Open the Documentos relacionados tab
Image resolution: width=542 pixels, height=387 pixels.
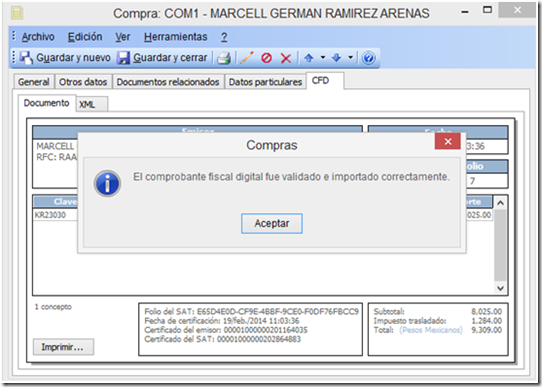tap(168, 82)
